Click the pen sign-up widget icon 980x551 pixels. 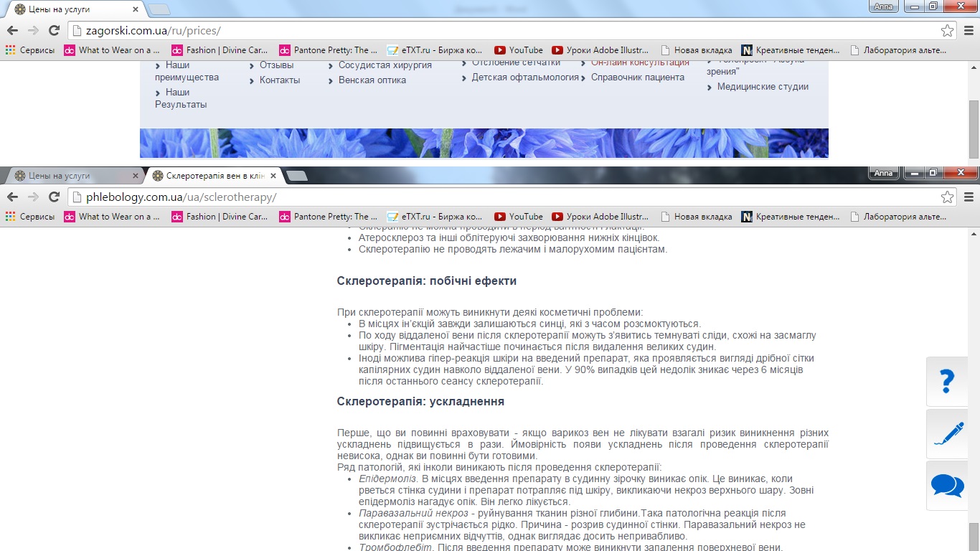tap(947, 434)
